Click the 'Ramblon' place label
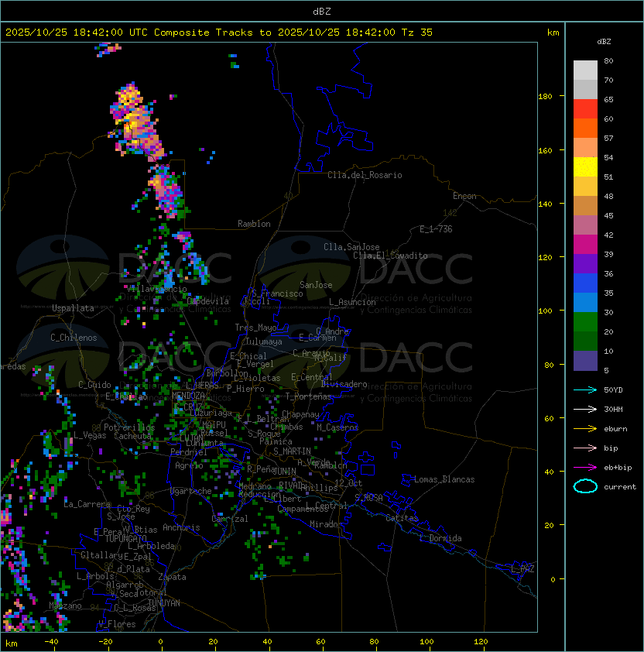This screenshot has width=644, height=652. tap(254, 224)
